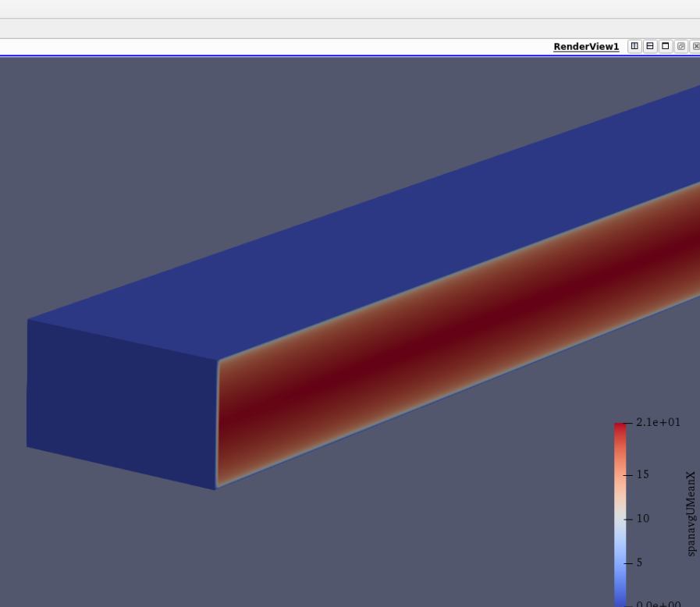Image resolution: width=700 pixels, height=607 pixels.
Task: Click the greyed-out restore view icon
Action: click(681, 46)
